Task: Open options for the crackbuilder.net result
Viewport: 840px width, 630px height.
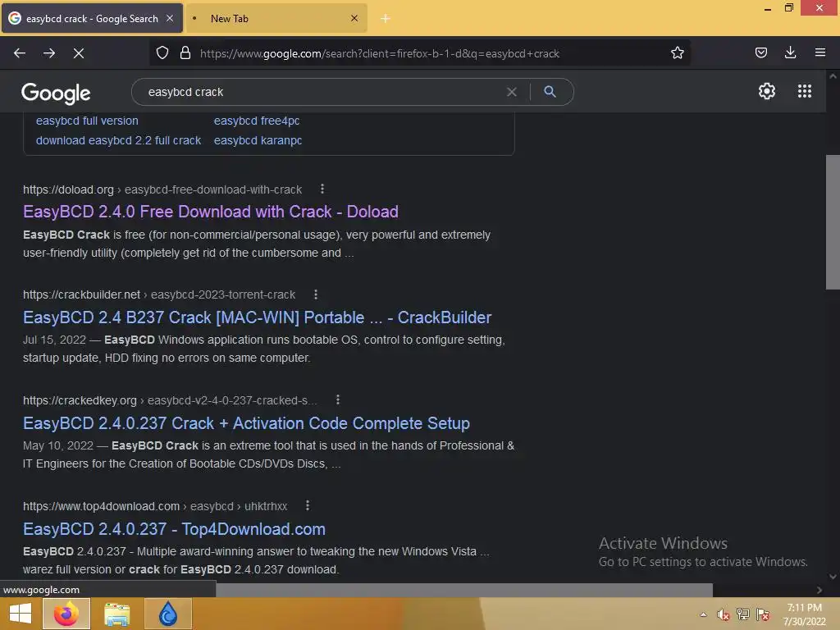Action: point(316,294)
